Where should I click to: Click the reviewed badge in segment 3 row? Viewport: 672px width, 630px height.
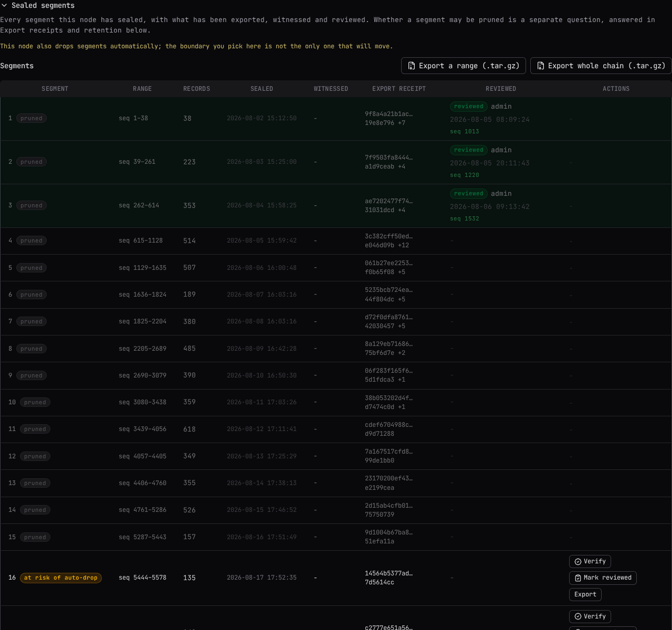pyautogui.click(x=469, y=193)
